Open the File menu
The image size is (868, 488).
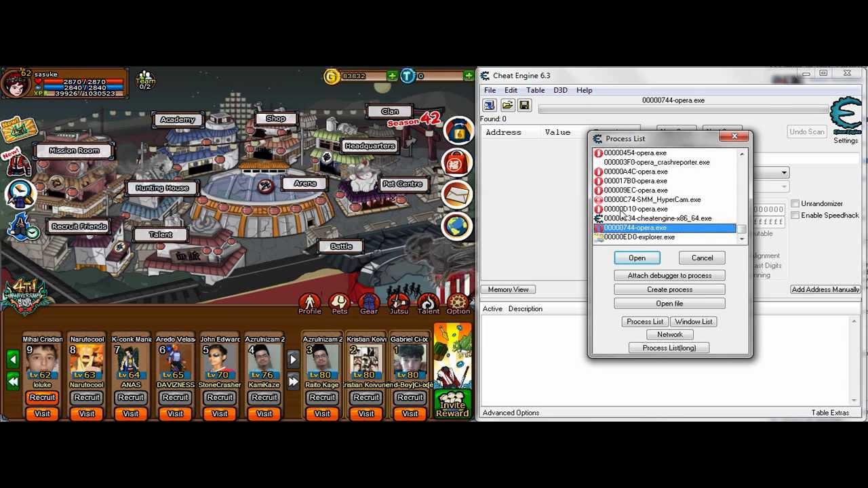(x=490, y=90)
